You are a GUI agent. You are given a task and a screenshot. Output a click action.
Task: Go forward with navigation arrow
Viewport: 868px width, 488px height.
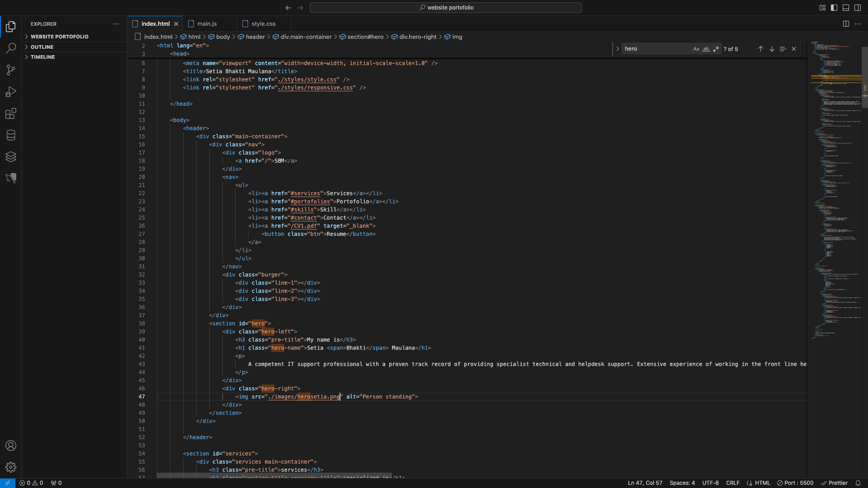[x=300, y=8]
